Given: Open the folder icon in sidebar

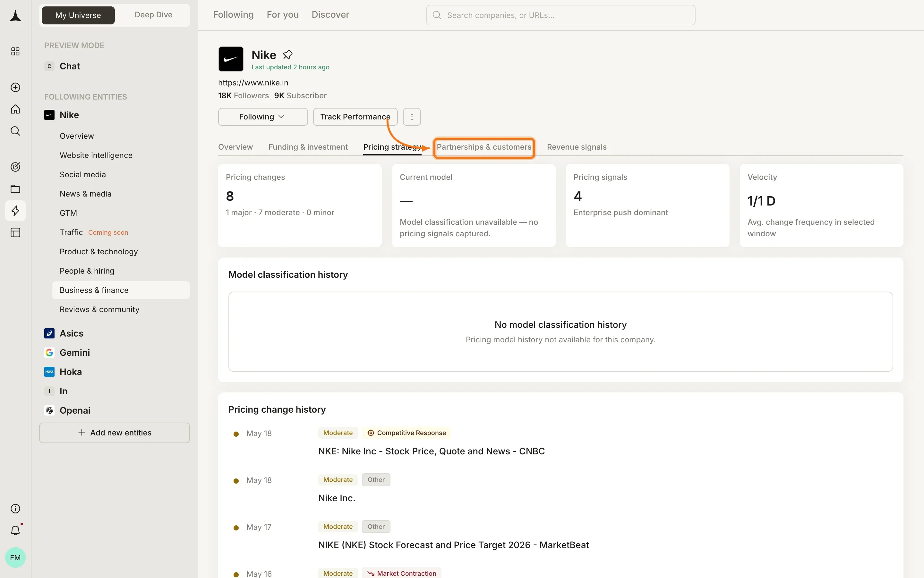Looking at the screenshot, I should 15,189.
